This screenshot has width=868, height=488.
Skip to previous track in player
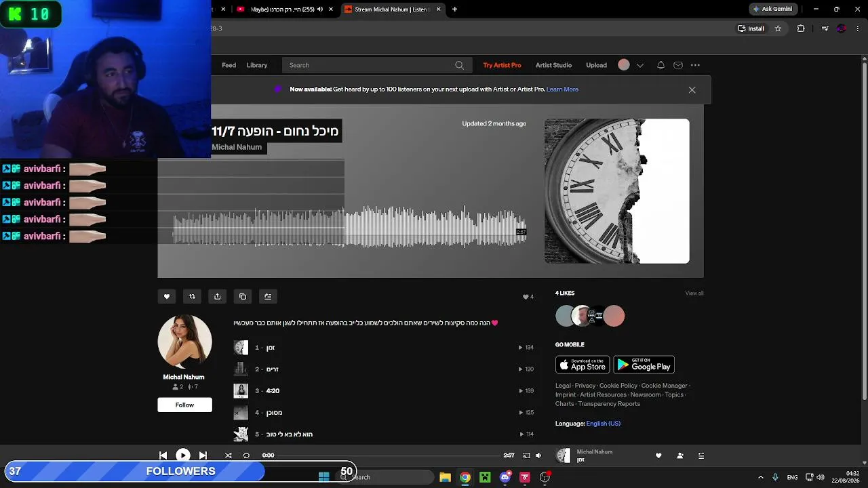click(163, 455)
